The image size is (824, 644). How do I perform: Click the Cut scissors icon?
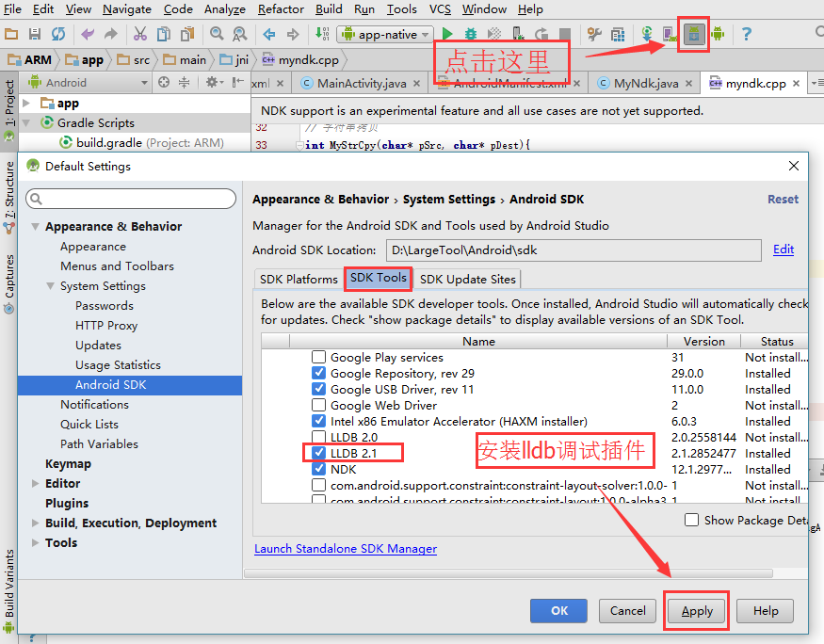click(139, 35)
